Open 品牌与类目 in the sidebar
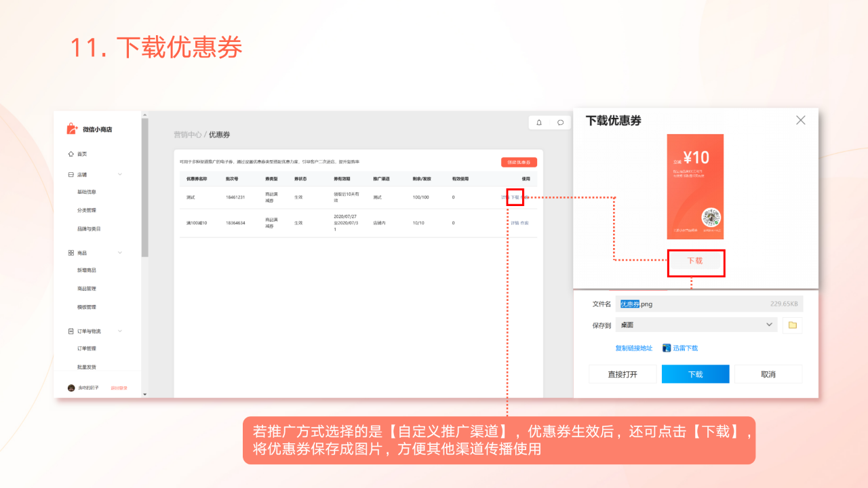The width and height of the screenshot is (868, 488). (89, 229)
